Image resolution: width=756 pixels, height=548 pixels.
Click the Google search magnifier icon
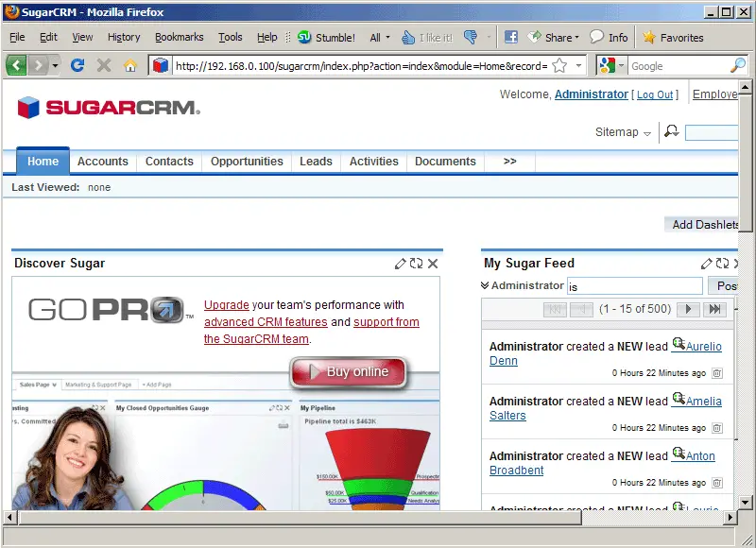click(x=738, y=65)
